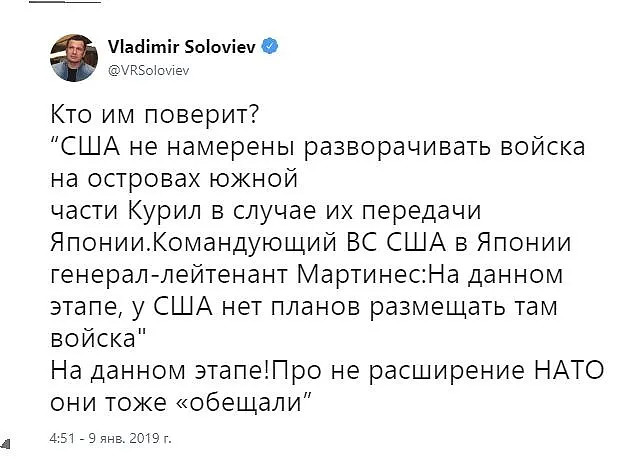This screenshot has height=459, width=637.
Task: Click the 'Кто им поверит?' line
Action: point(154,115)
